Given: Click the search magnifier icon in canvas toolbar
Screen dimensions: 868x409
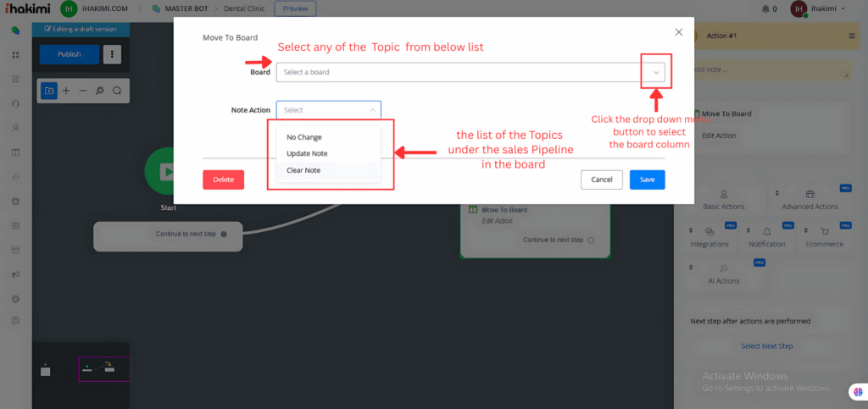Looking at the screenshot, I should pyautogui.click(x=117, y=91).
